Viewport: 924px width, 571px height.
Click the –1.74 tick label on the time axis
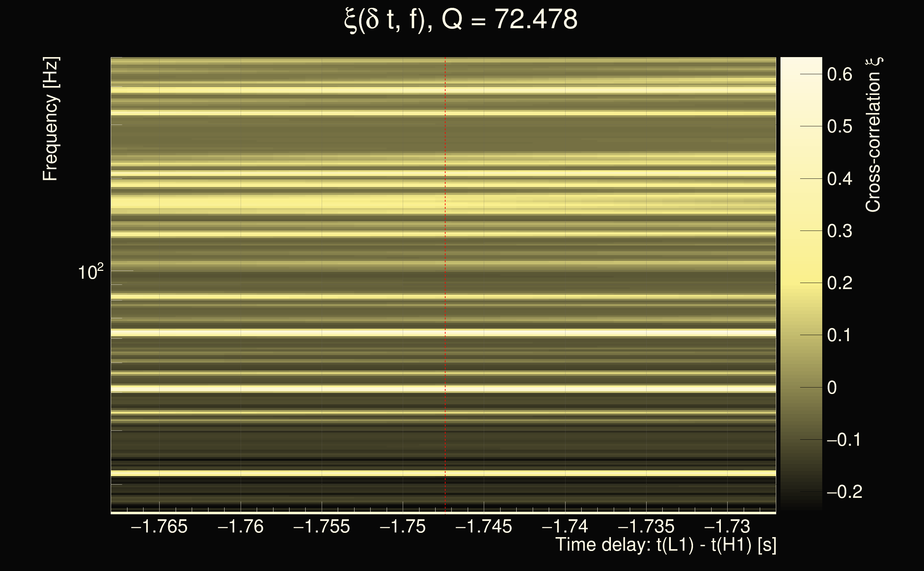point(565,526)
